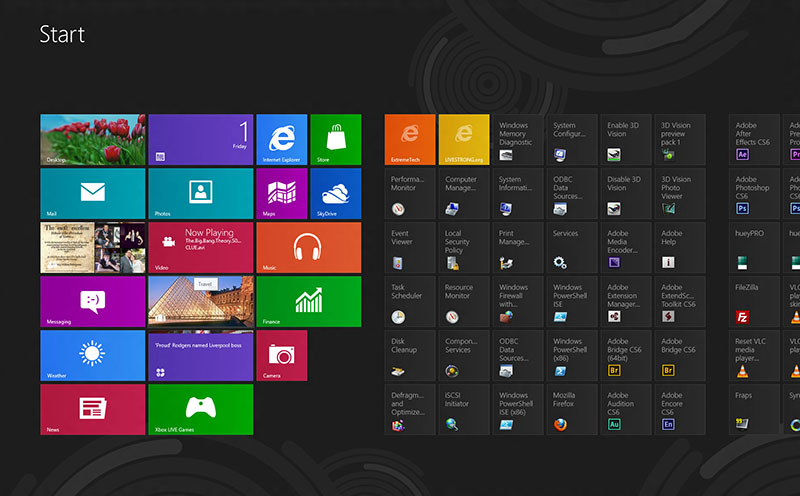
Task: Open the yellow LIVESTRONG.org pinned site tile
Action: point(464,139)
